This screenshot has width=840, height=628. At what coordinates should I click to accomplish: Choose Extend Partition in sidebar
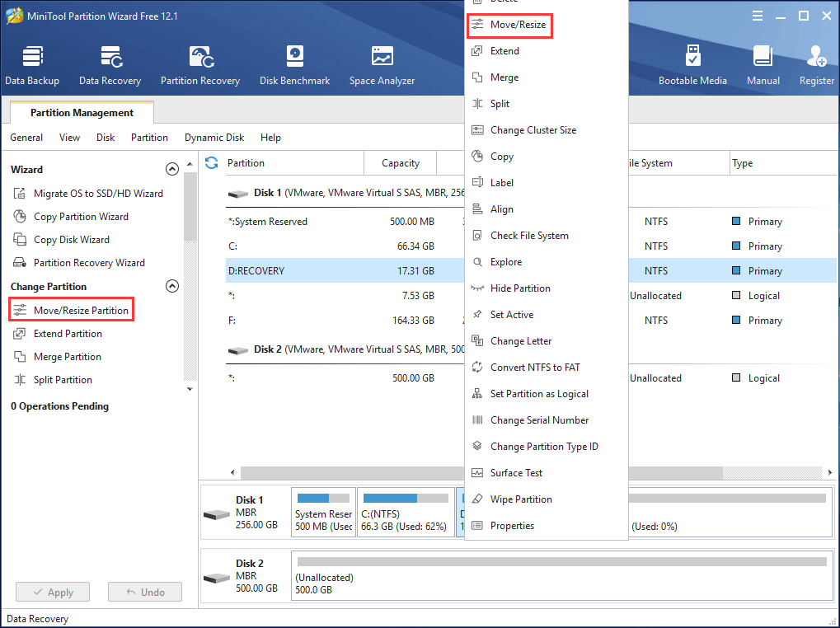click(58, 334)
